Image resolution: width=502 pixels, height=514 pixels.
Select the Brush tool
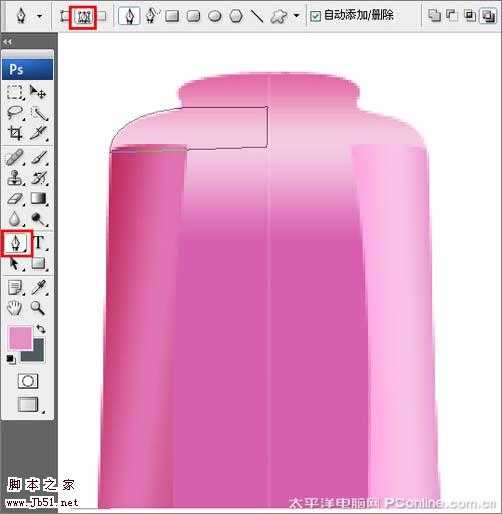click(x=39, y=157)
